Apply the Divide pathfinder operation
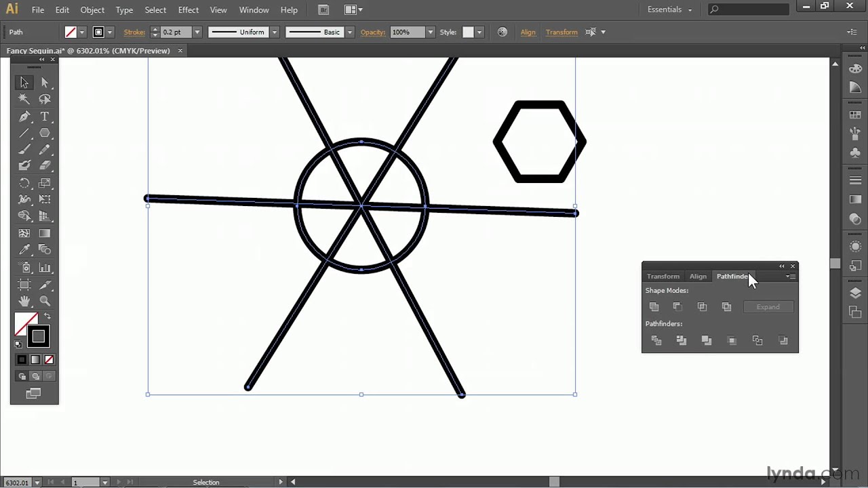 point(656,340)
